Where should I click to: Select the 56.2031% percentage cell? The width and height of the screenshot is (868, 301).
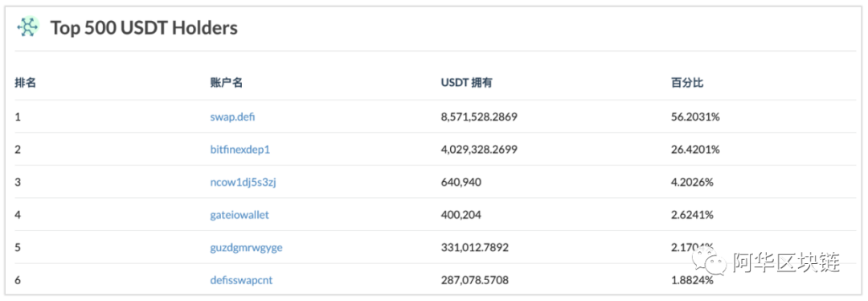click(x=694, y=117)
